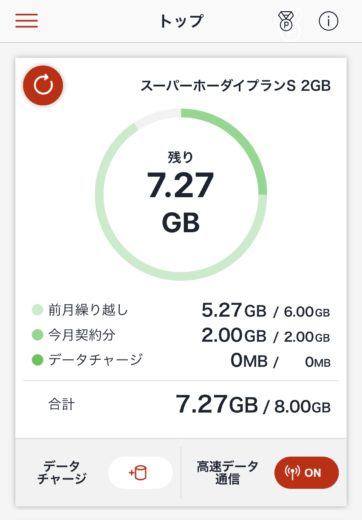Open the red hamburger menu
This screenshot has height=520, width=362.
point(27,21)
